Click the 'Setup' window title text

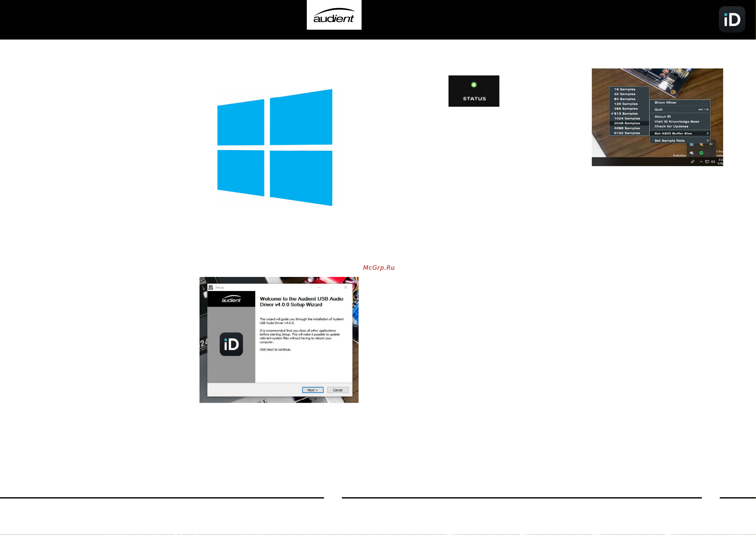tap(220, 287)
